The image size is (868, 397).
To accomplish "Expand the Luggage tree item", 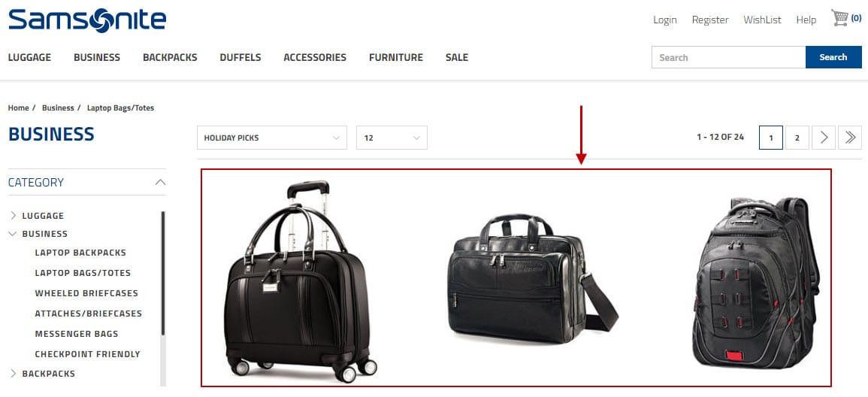I will [14, 215].
